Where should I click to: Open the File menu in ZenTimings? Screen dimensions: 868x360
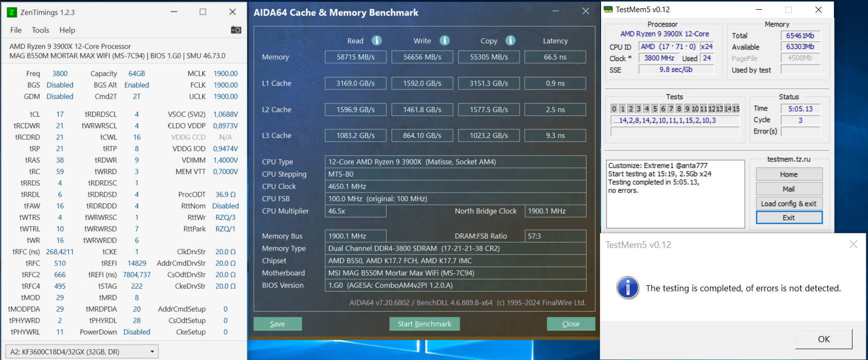[16, 30]
